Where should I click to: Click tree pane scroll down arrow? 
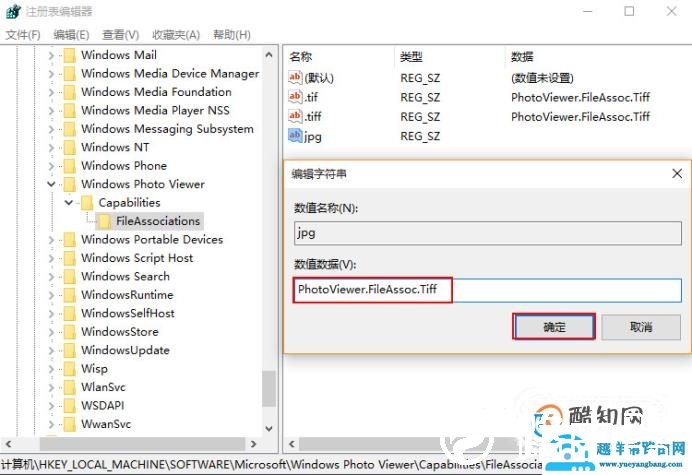pos(269,429)
